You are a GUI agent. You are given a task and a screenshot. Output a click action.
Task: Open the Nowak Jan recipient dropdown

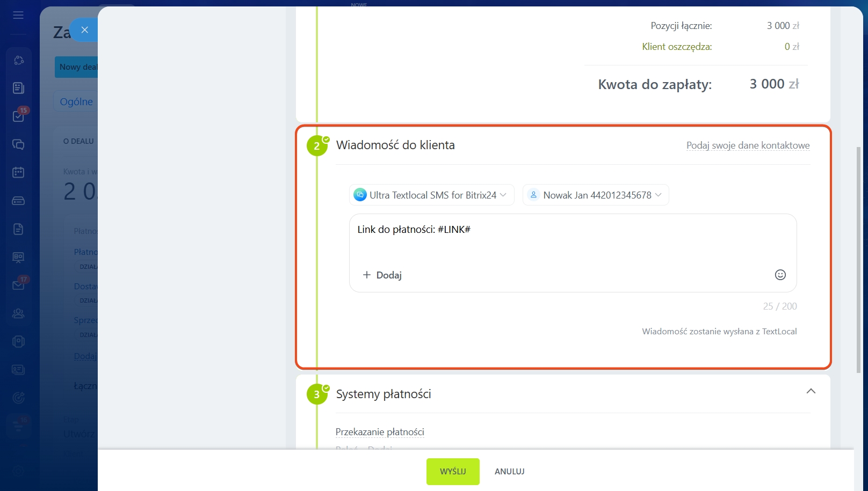[596, 195]
